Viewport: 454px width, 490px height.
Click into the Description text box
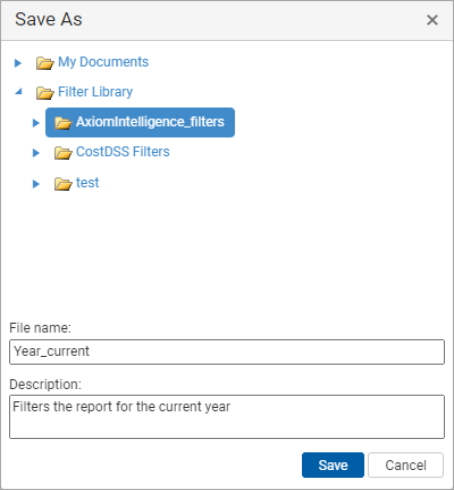click(x=227, y=417)
